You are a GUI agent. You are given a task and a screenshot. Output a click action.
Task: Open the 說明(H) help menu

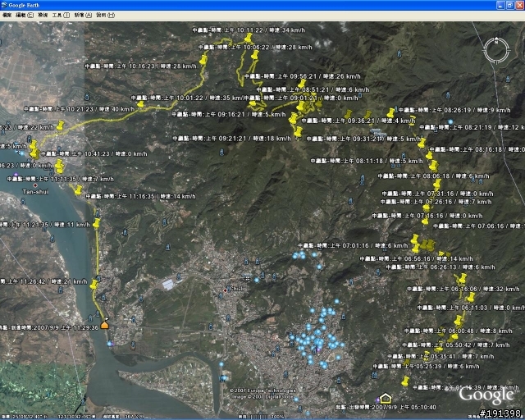[105, 15]
